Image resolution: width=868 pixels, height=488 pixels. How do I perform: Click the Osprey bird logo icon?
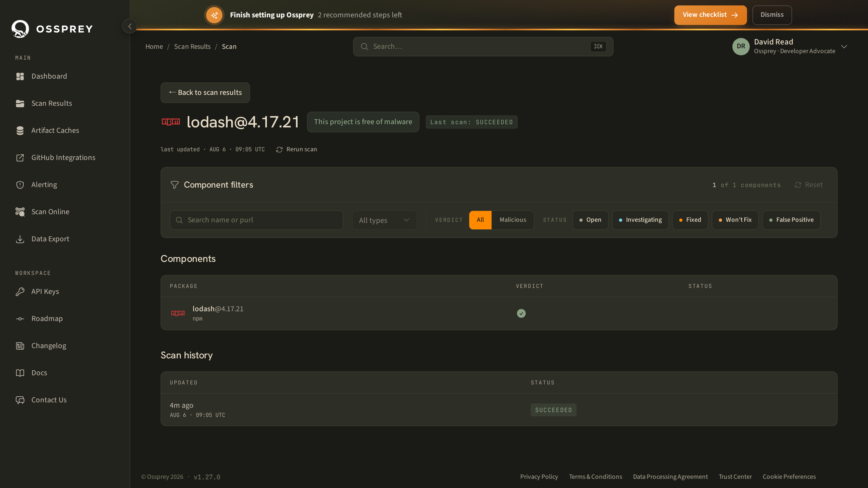20,29
